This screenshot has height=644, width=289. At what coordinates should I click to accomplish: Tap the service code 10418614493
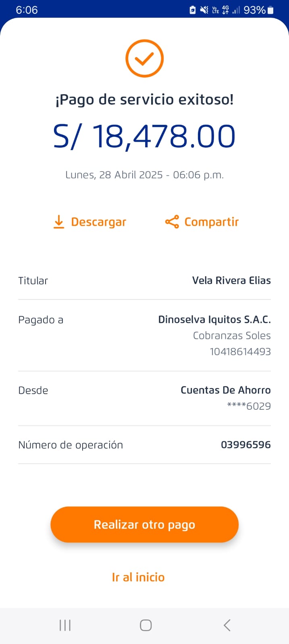coord(240,351)
